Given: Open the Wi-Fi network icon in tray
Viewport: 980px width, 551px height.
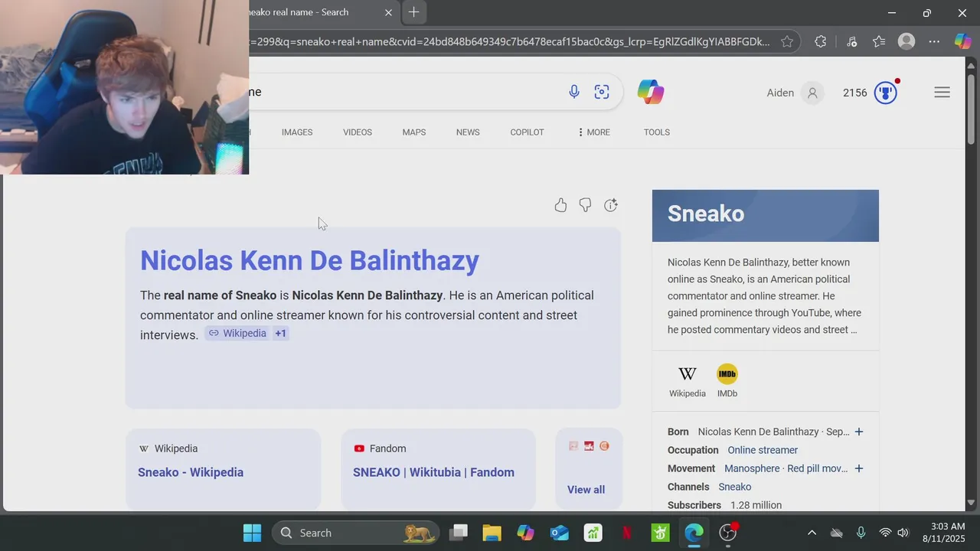Looking at the screenshot, I should (x=886, y=533).
